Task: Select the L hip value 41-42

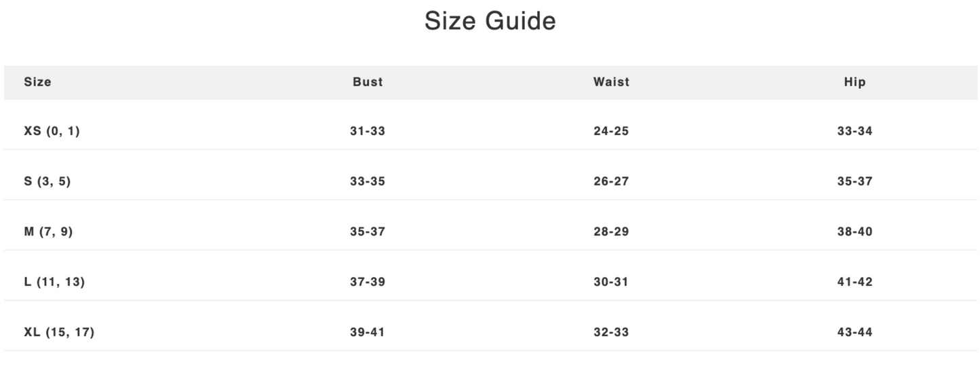Action: click(855, 282)
